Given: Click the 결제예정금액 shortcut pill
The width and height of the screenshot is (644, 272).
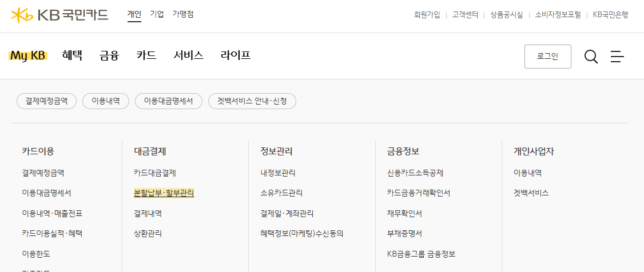Looking at the screenshot, I should (x=46, y=101).
